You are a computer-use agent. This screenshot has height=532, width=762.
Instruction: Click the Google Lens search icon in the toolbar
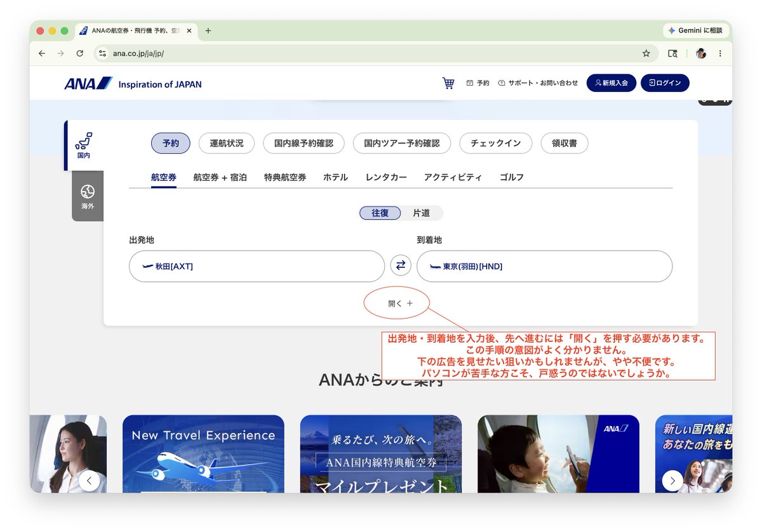coord(672,53)
